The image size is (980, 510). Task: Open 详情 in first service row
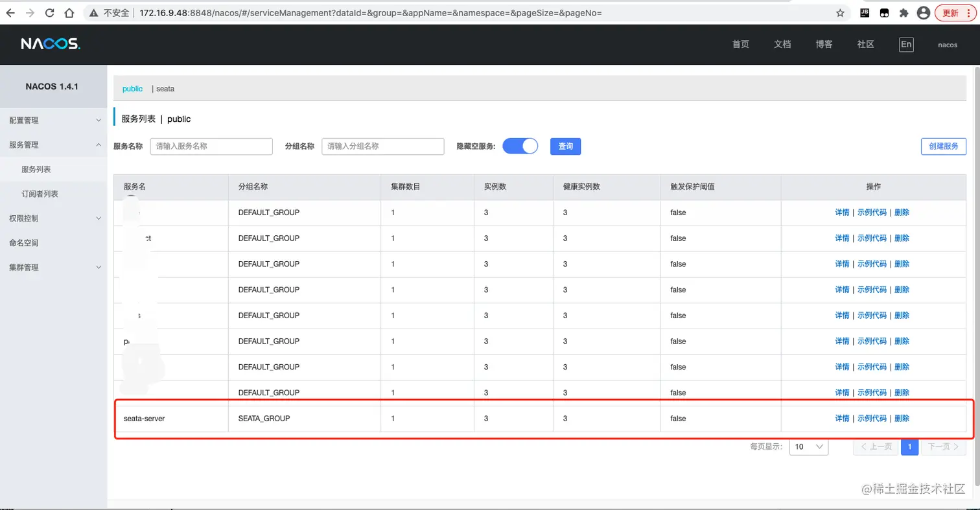pos(842,213)
